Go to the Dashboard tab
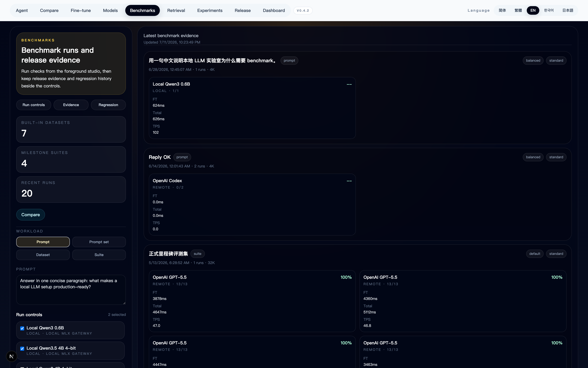This screenshot has height=368, width=588. 274,10
